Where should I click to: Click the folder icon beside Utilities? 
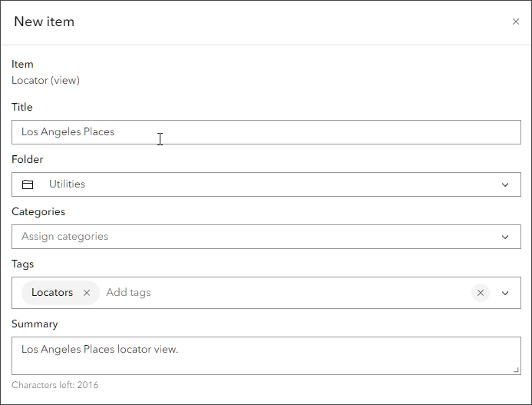click(x=28, y=184)
